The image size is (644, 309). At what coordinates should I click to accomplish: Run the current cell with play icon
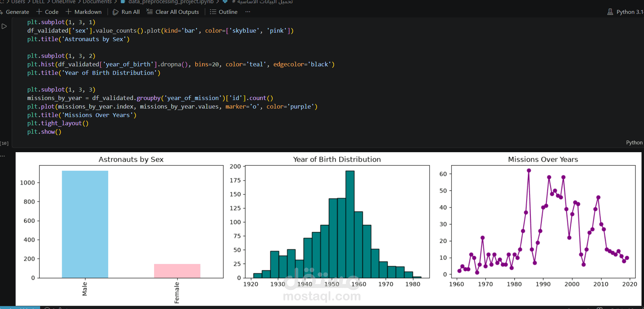pyautogui.click(x=4, y=26)
